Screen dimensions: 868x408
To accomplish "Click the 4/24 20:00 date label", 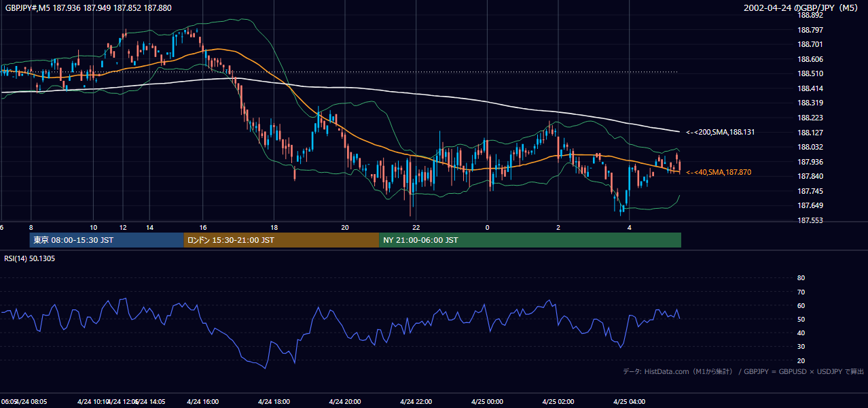I will pos(344,402).
